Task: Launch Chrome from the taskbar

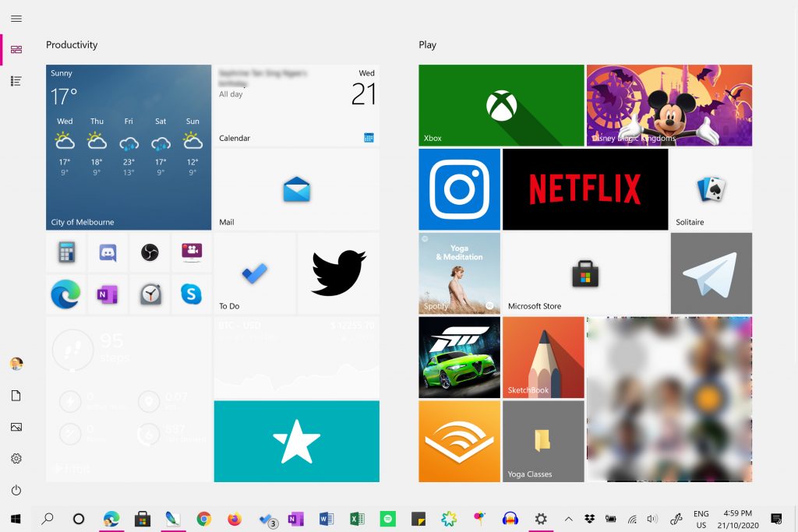Action: pyautogui.click(x=204, y=519)
